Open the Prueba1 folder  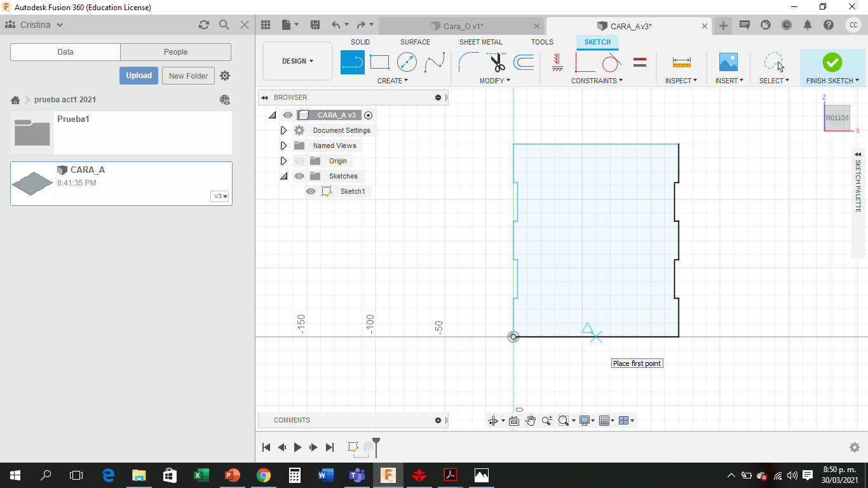pyautogui.click(x=121, y=133)
